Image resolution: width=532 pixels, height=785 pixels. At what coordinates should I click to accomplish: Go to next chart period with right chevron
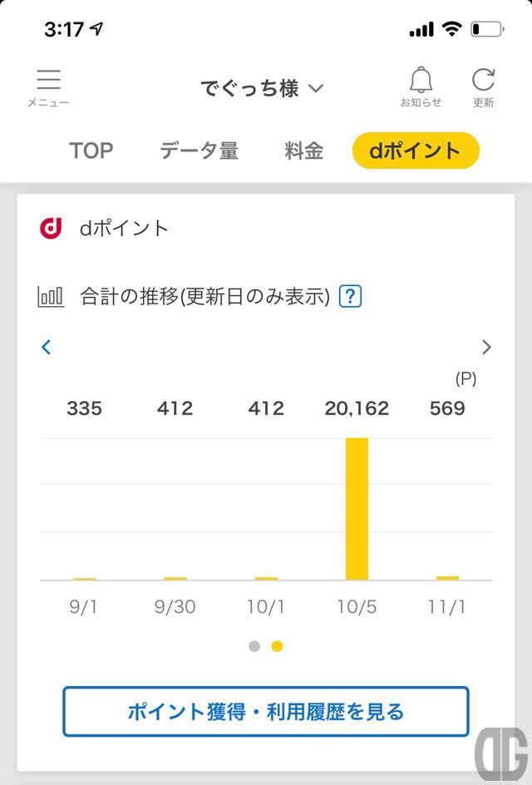(486, 347)
